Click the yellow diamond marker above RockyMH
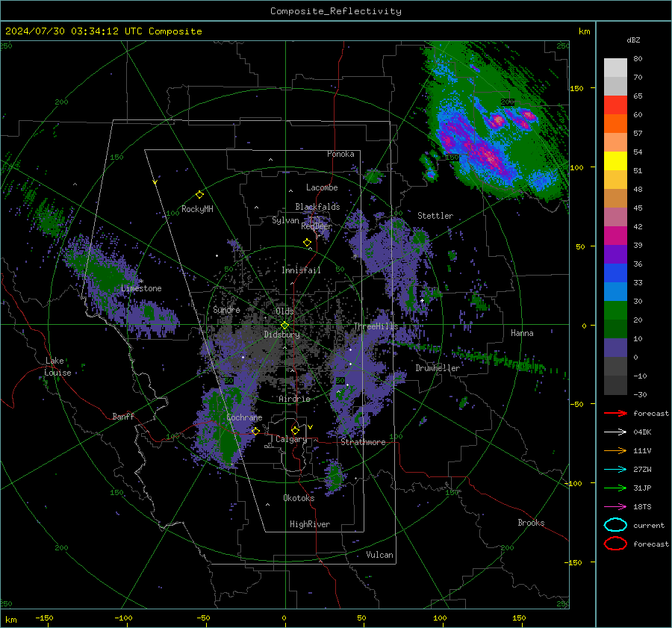672x628 pixels. (x=199, y=195)
